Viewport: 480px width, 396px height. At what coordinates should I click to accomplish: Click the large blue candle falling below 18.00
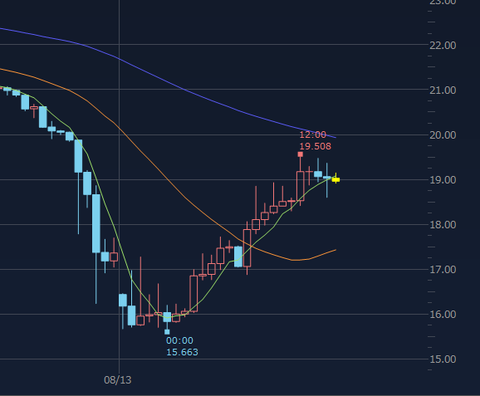click(96, 223)
